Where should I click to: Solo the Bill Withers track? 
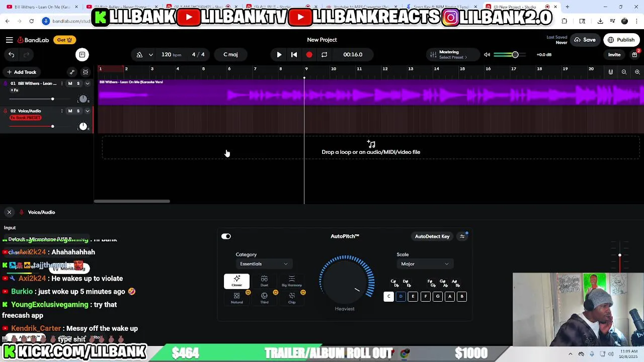(78, 83)
